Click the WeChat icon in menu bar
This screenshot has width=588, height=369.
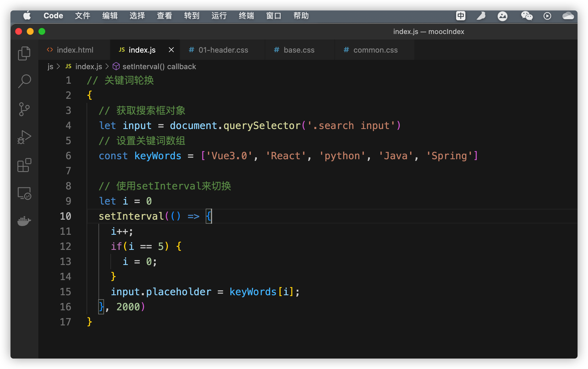pos(526,16)
